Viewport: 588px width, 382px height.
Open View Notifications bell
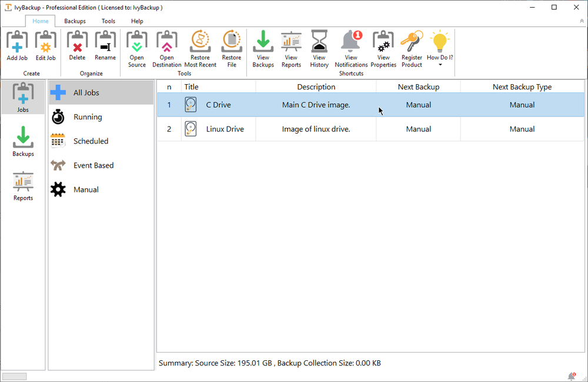352,49
